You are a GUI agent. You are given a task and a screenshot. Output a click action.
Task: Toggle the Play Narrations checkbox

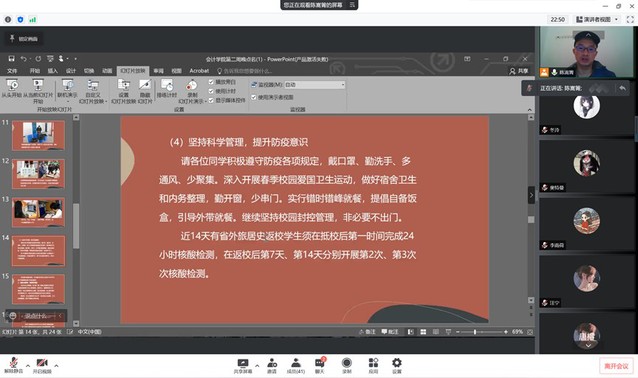211,82
